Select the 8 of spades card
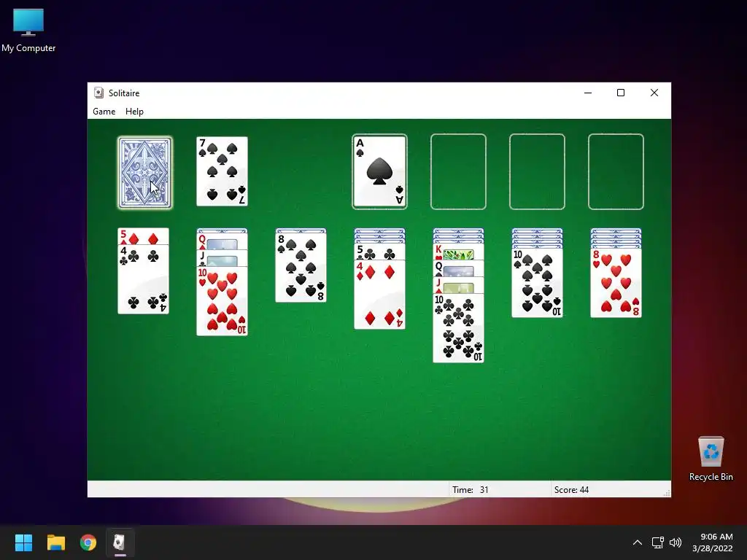 point(301,268)
